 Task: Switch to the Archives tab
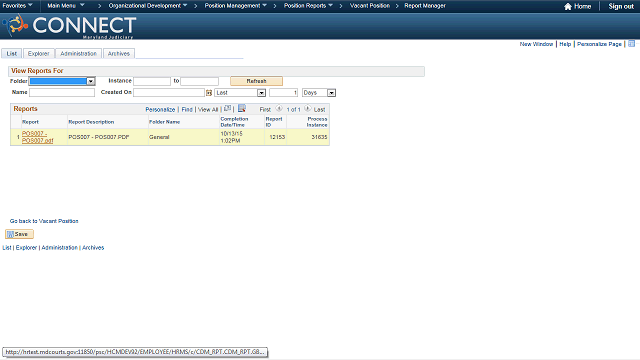tap(119, 53)
